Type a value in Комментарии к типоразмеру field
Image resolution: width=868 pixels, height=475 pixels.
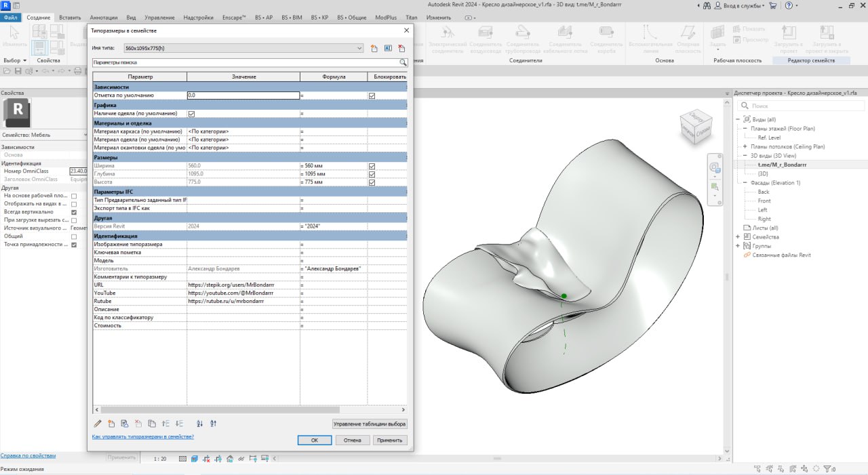click(244, 276)
